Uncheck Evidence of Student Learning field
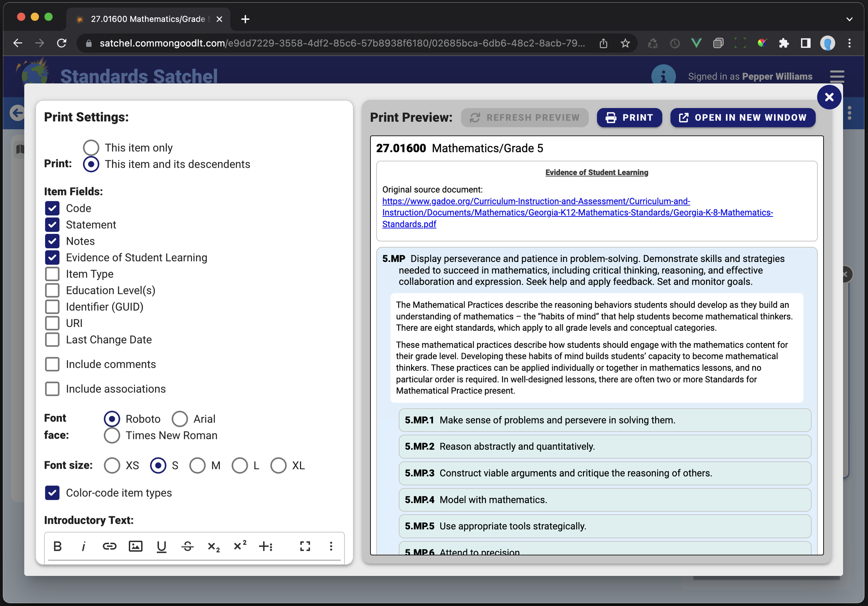This screenshot has width=868, height=606. [x=52, y=257]
